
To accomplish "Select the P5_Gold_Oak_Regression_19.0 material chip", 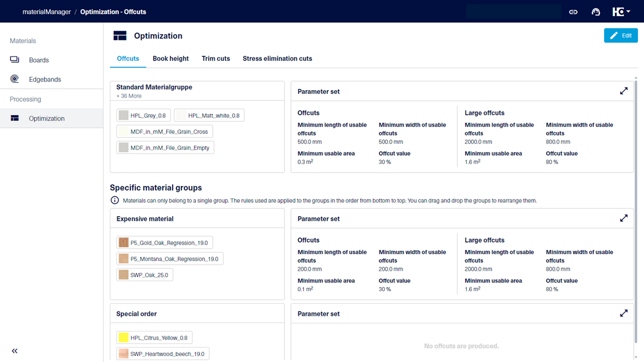I will pos(164,243).
